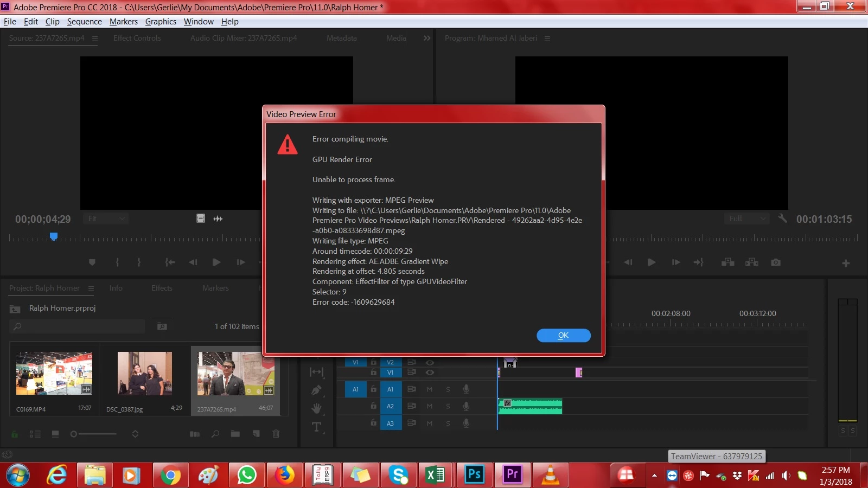Open the Clip menu

[x=53, y=22]
